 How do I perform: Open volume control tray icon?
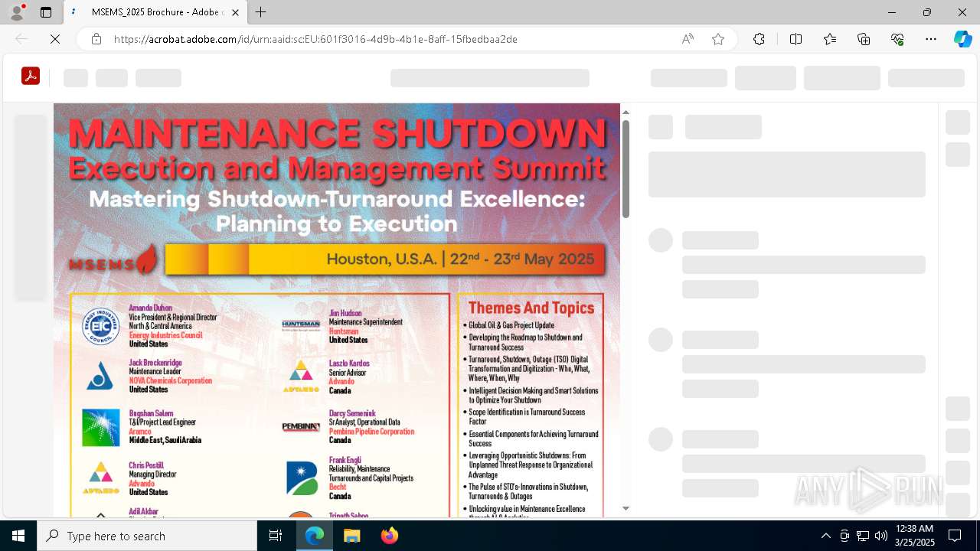click(881, 536)
